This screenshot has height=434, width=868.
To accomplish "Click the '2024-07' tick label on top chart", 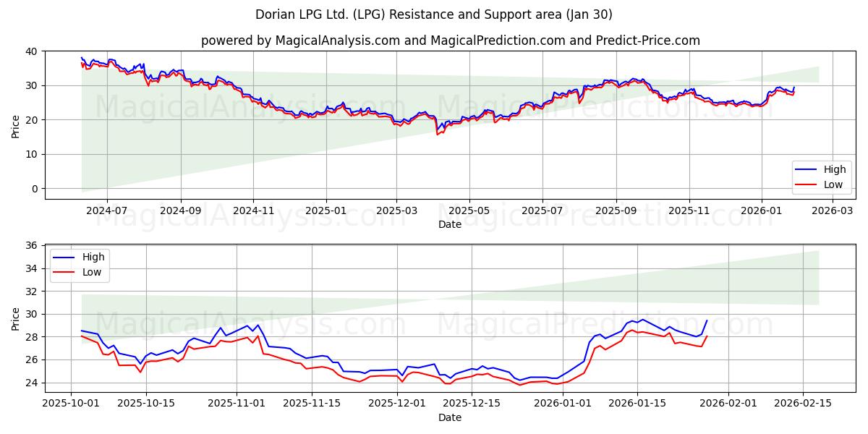I will pos(107,210).
